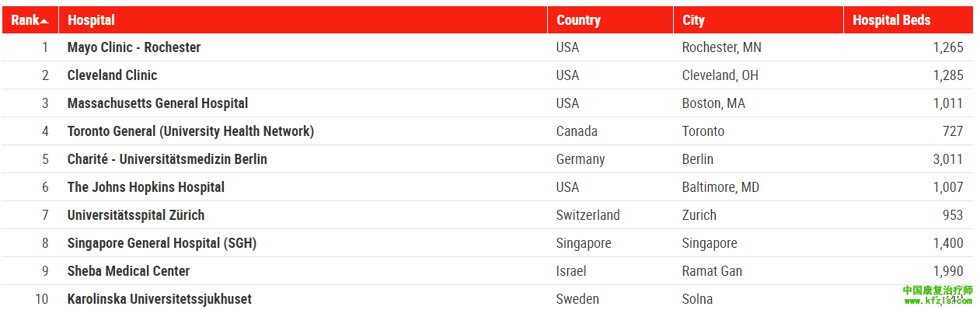This screenshot has width=980, height=310.
Task: Open Karolinska Universitetssjukhuset entry
Action: click(x=159, y=299)
